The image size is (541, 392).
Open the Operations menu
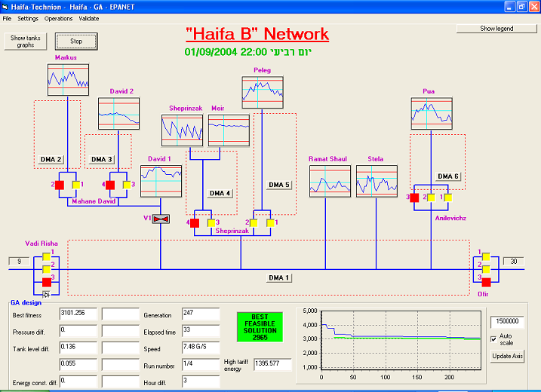pos(58,19)
